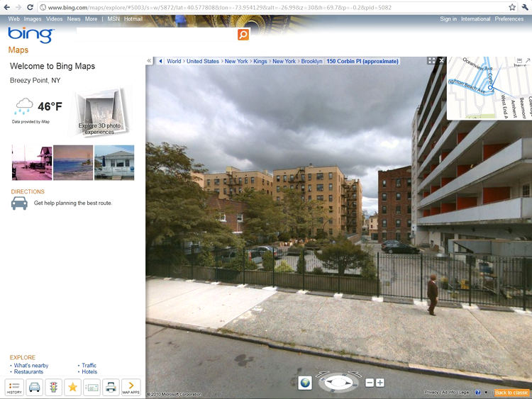The image size is (532, 399).
Task: Open Preferences link
Action: (509, 19)
